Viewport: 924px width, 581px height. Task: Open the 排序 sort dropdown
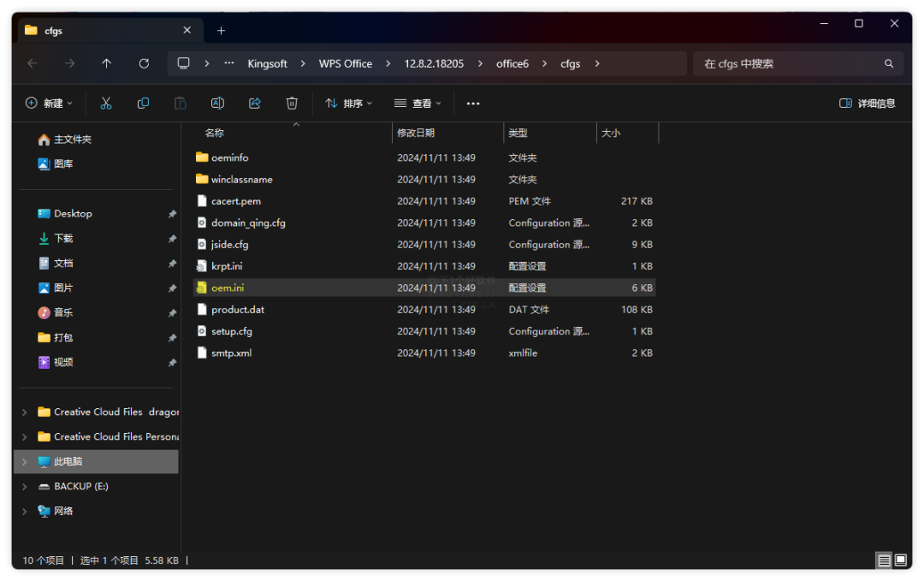pyautogui.click(x=348, y=104)
